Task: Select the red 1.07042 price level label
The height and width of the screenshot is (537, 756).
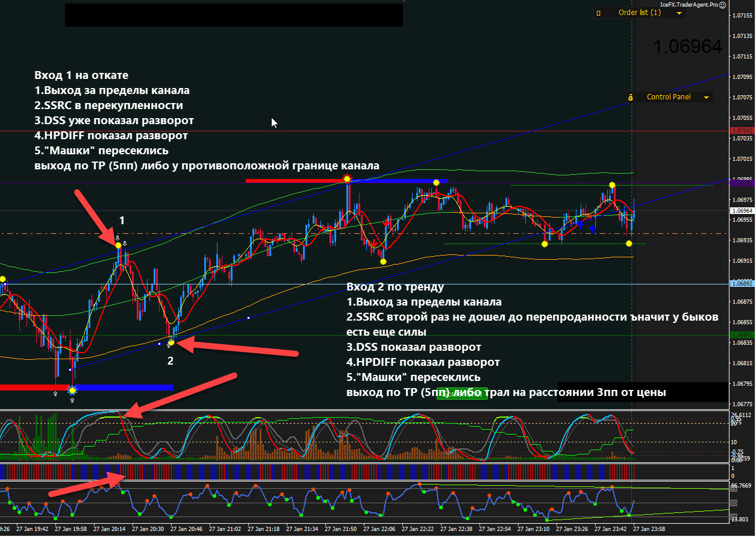Action: tap(741, 130)
